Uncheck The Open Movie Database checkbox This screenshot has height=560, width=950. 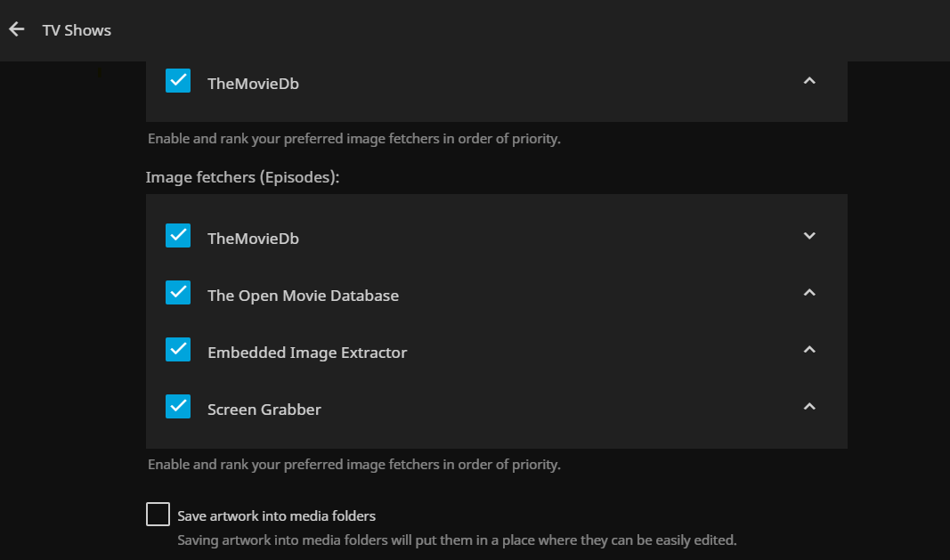[x=178, y=293]
